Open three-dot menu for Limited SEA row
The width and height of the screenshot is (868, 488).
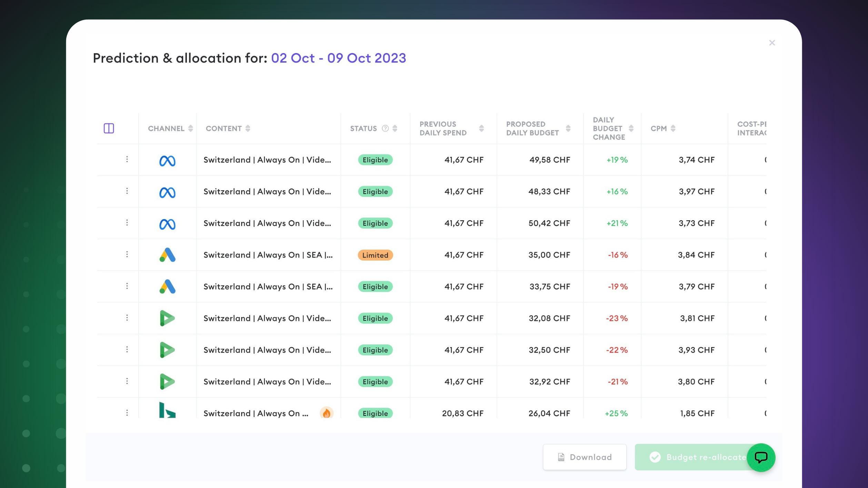pyautogui.click(x=127, y=254)
